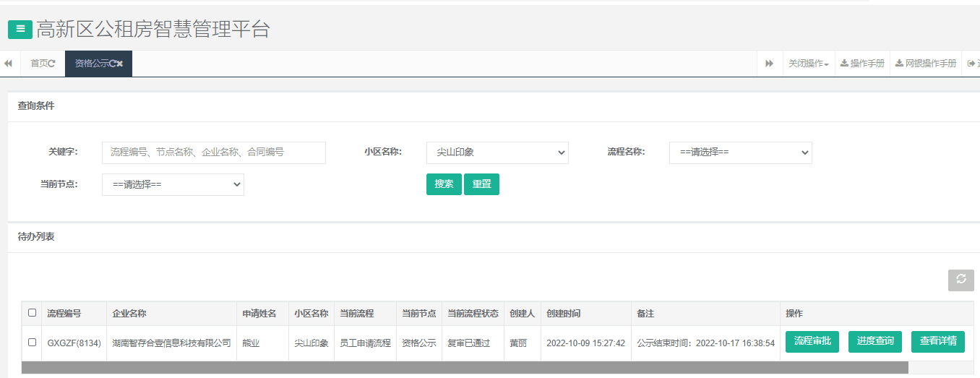Expand the 流程名称 dropdown
980x378 pixels.
coord(740,153)
